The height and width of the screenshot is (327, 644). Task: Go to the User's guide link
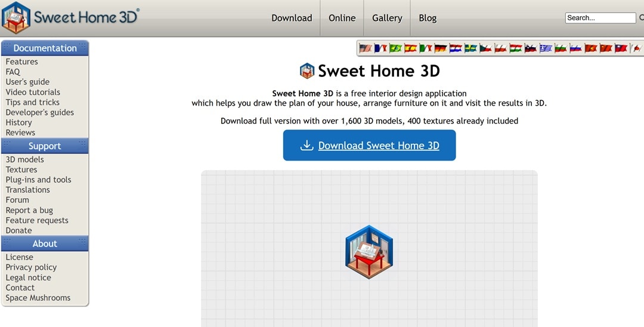27,82
